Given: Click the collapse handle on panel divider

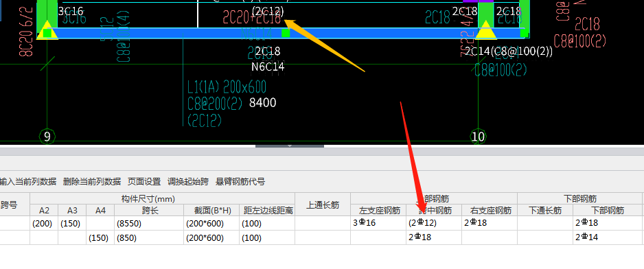Looking at the screenshot, I should pyautogui.click(x=290, y=145).
